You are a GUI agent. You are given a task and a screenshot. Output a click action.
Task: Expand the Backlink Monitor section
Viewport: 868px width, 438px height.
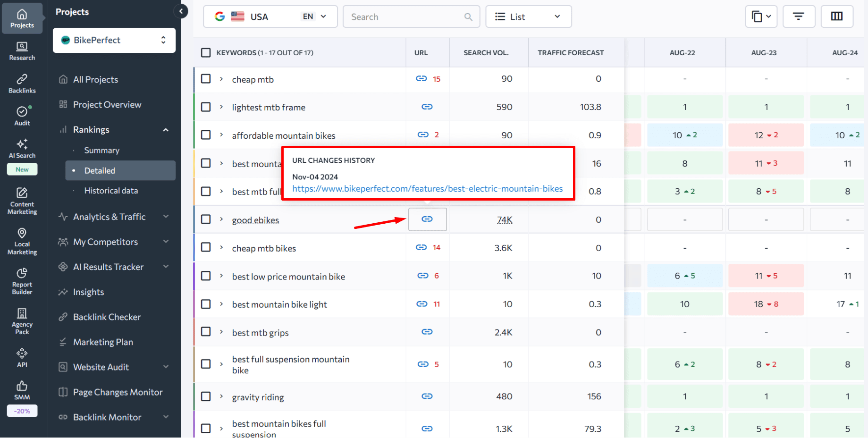pyautogui.click(x=166, y=417)
